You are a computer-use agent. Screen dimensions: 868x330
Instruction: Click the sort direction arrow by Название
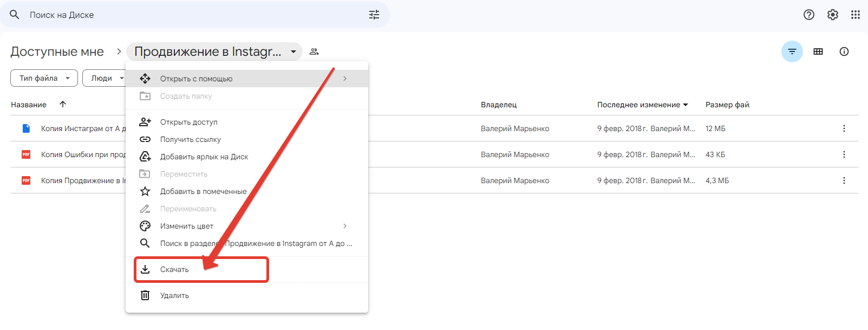click(63, 104)
